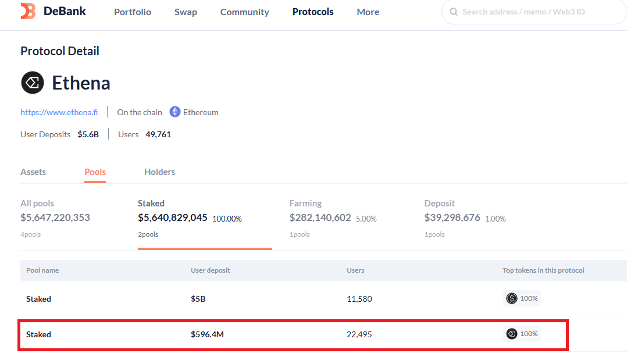Open the Staked pool with 11,580 users

38,299
